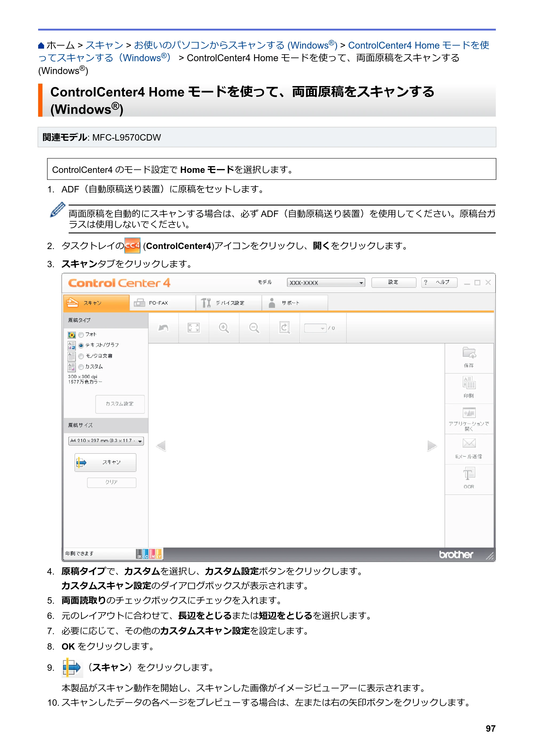Click the ink level CMYK indicator

tap(149, 554)
